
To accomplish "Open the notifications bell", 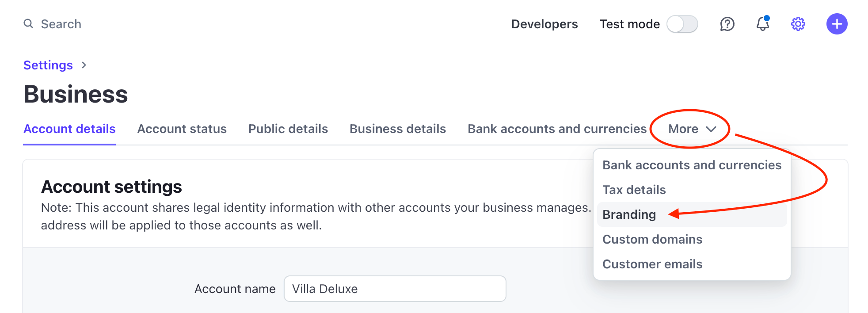I will tap(762, 24).
